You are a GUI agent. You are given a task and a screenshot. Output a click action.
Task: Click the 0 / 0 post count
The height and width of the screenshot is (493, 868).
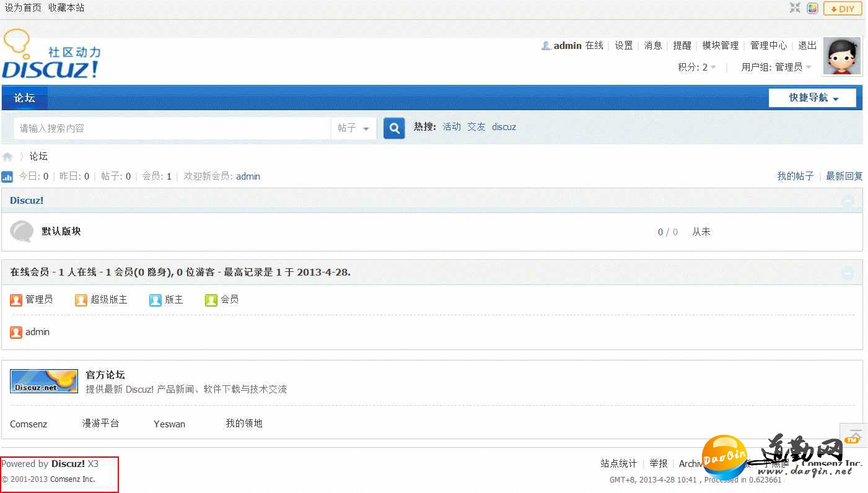click(x=668, y=232)
